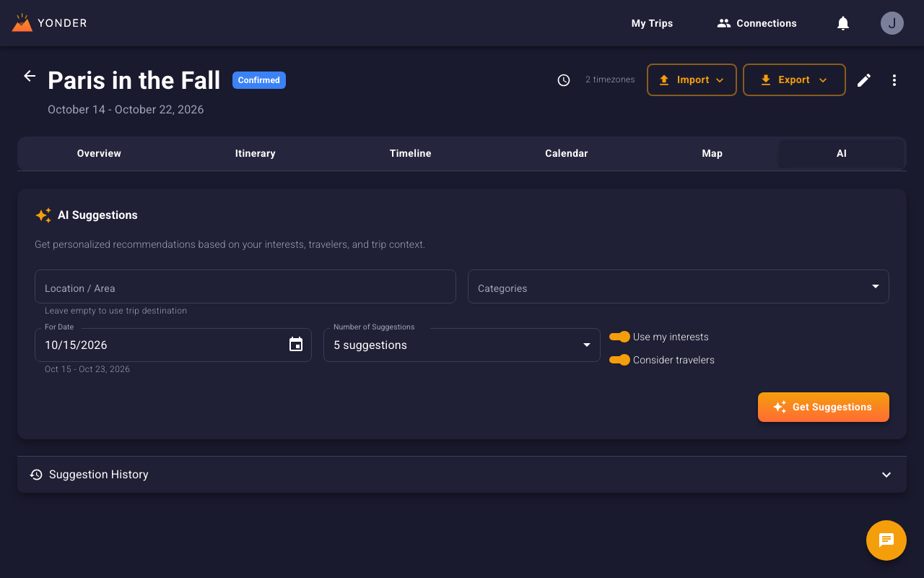Switch to the Itinerary tab
Screen dimensions: 924x578
[255, 153]
